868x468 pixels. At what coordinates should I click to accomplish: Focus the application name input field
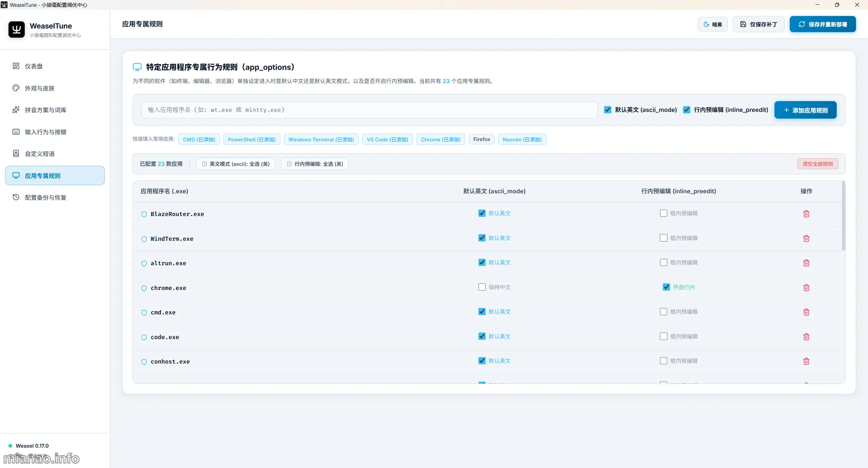pyautogui.click(x=370, y=110)
